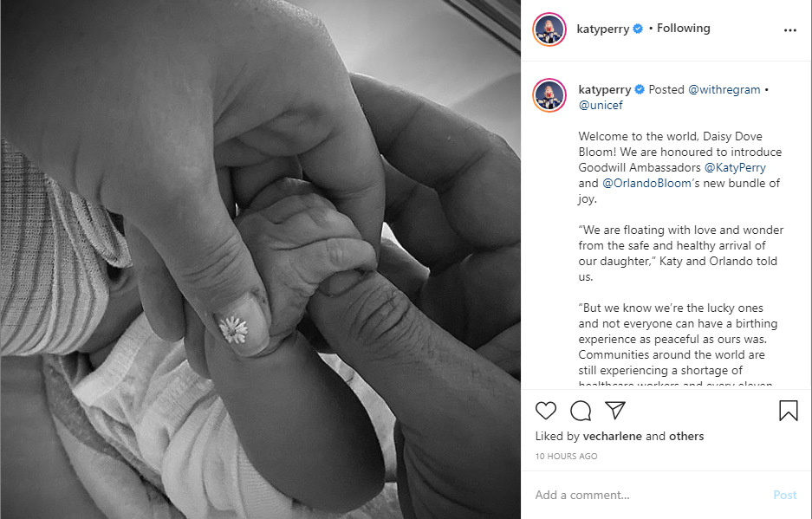The width and height of the screenshot is (812, 519).
Task: Open vecharlene's profile from likes line
Action: [612, 436]
